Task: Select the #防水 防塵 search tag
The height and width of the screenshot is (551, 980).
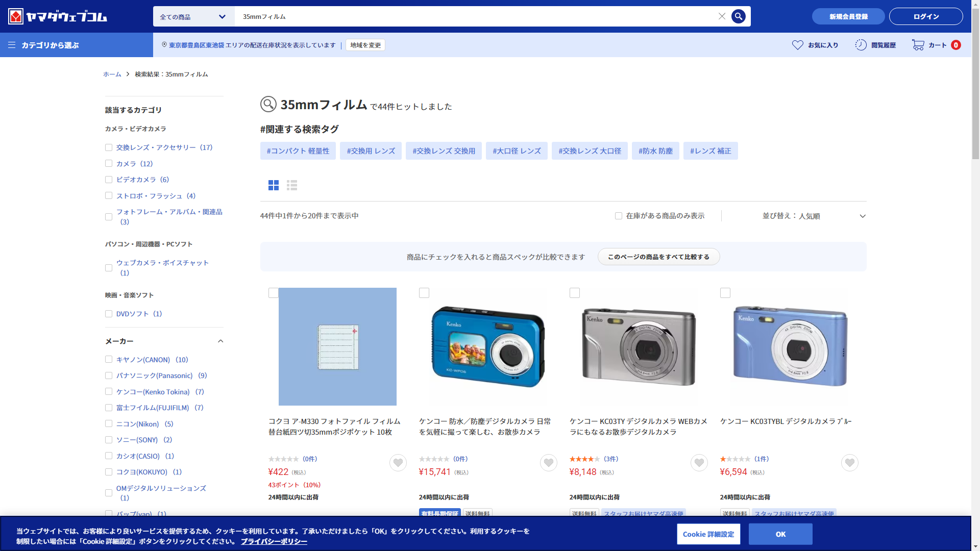Action: click(655, 151)
